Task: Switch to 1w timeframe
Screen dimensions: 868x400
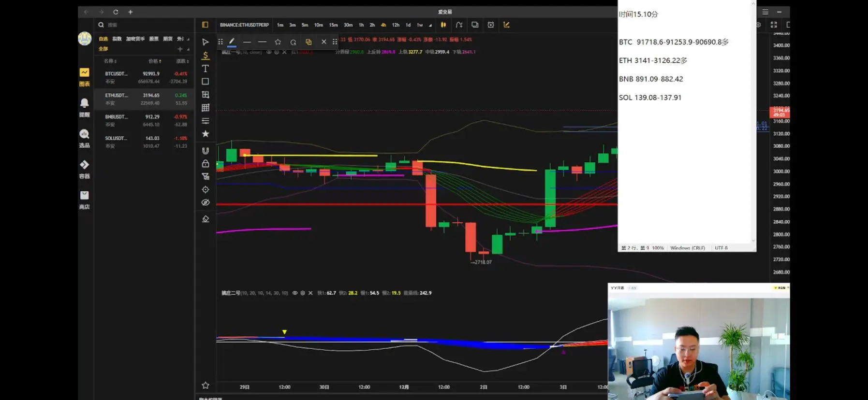Action: click(420, 25)
